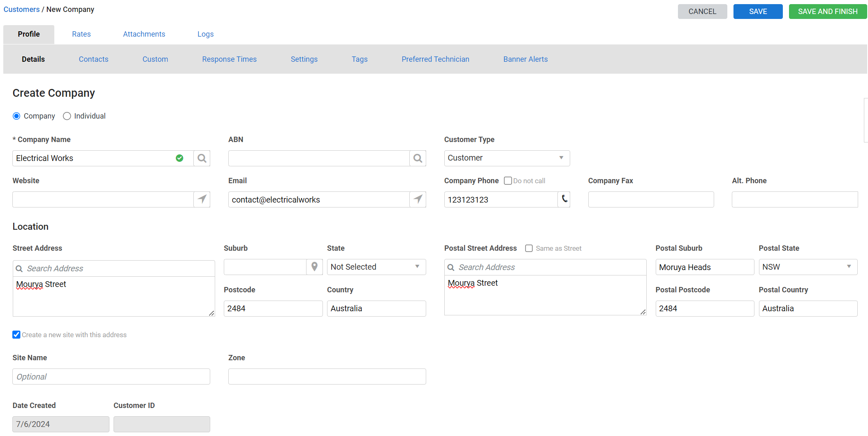Image resolution: width=868 pixels, height=436 pixels.
Task: Click the suburb map pin icon
Action: click(x=314, y=267)
